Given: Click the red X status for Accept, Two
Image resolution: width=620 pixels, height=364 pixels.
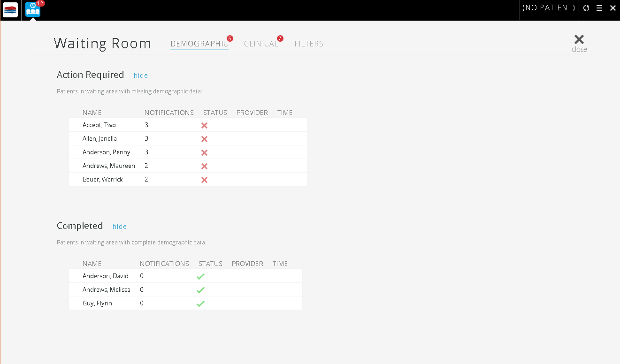Looking at the screenshot, I should (204, 125).
